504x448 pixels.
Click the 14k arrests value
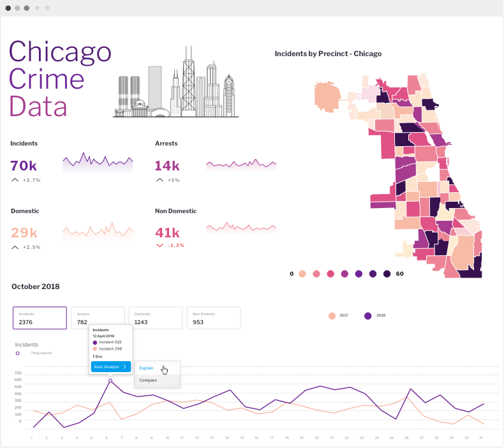[x=167, y=166]
